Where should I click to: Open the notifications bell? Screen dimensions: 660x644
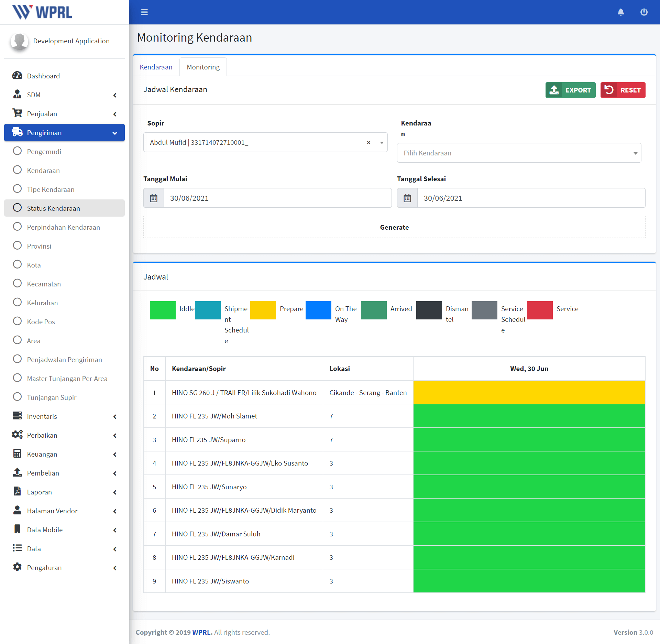tap(621, 12)
